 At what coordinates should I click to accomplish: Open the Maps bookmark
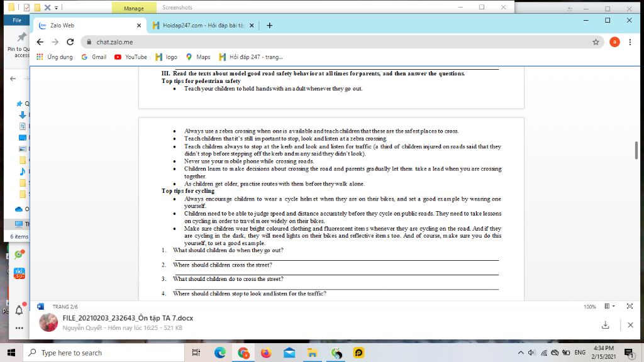[198, 57]
